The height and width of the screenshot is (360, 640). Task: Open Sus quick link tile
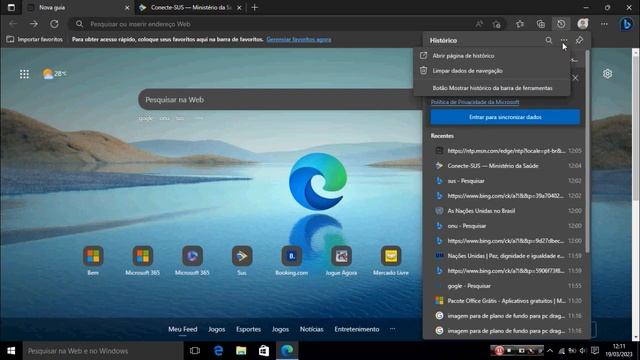242,261
